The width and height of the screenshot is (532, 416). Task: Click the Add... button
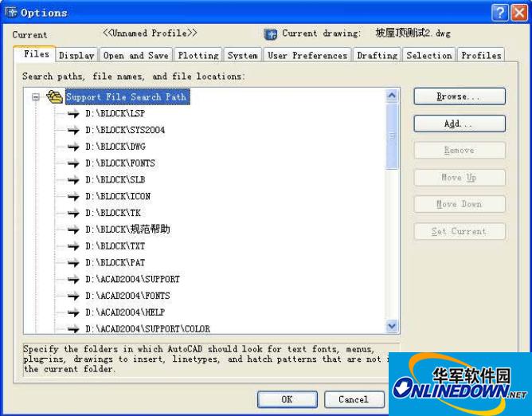coord(460,124)
